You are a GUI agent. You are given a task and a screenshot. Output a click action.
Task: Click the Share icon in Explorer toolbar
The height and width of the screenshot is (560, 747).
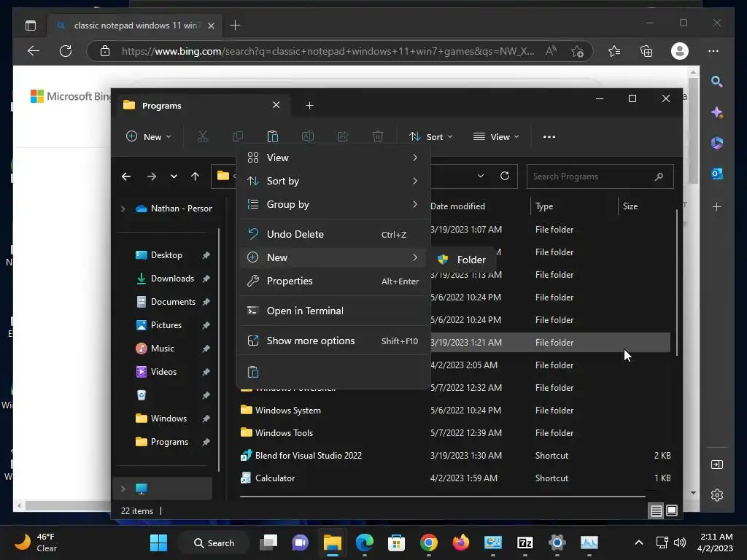(x=343, y=136)
